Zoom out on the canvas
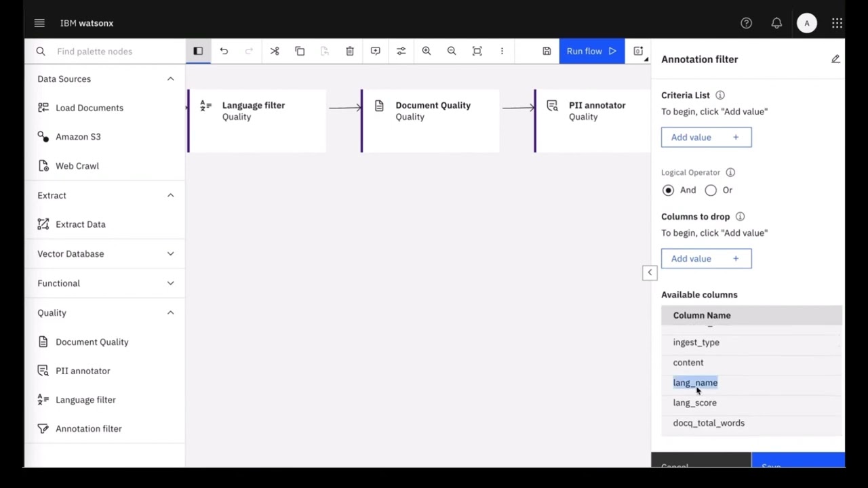Viewport: 868px width, 488px height. [x=452, y=51]
